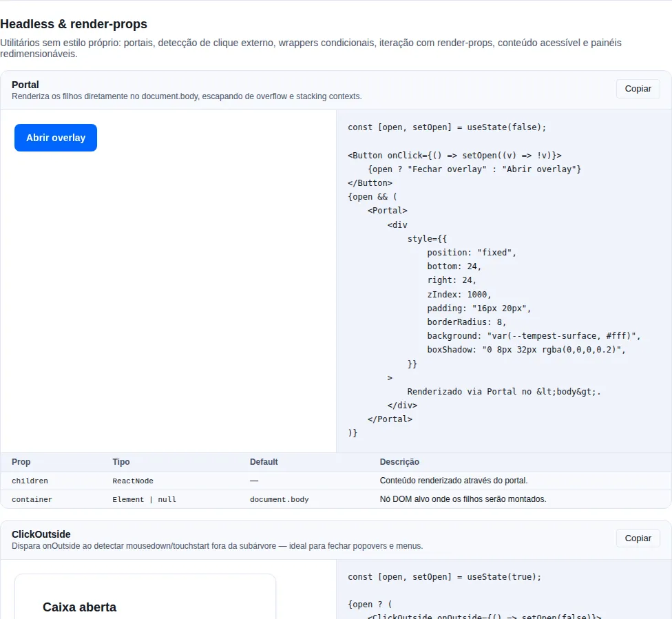Click the "Renderizado via Portal no" code line
Image resolution: width=672 pixels, height=619 pixels.
pos(504,391)
